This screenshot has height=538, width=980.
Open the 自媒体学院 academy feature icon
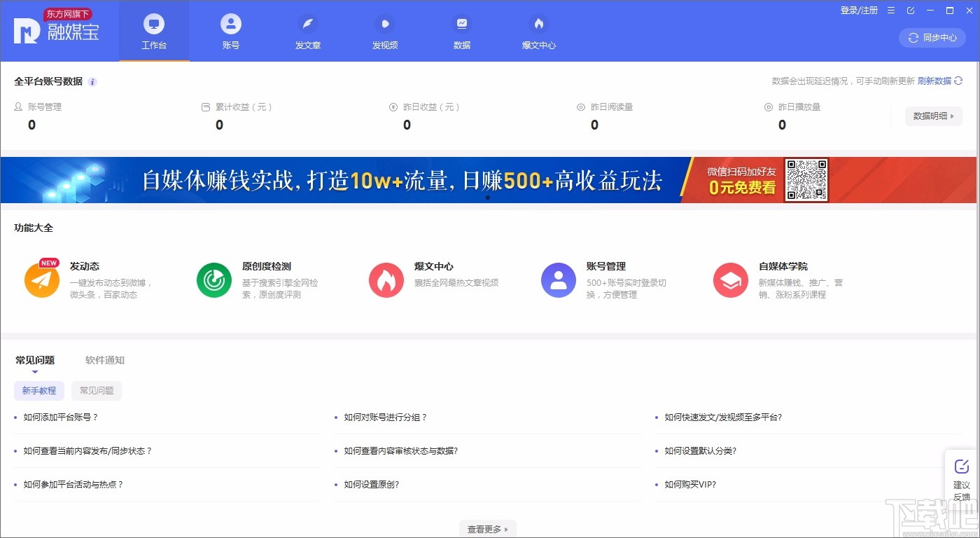pyautogui.click(x=730, y=280)
